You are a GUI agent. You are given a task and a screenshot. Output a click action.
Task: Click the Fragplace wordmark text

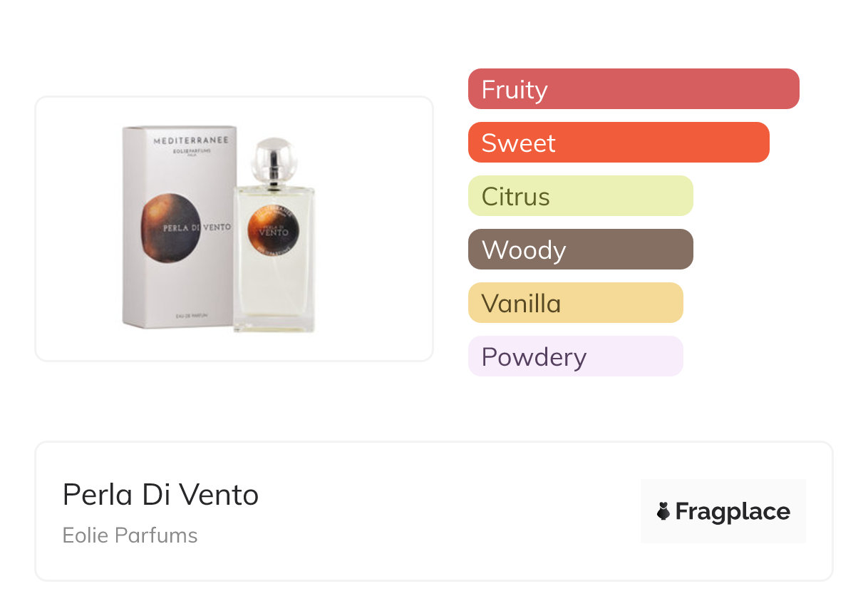pyautogui.click(x=733, y=511)
